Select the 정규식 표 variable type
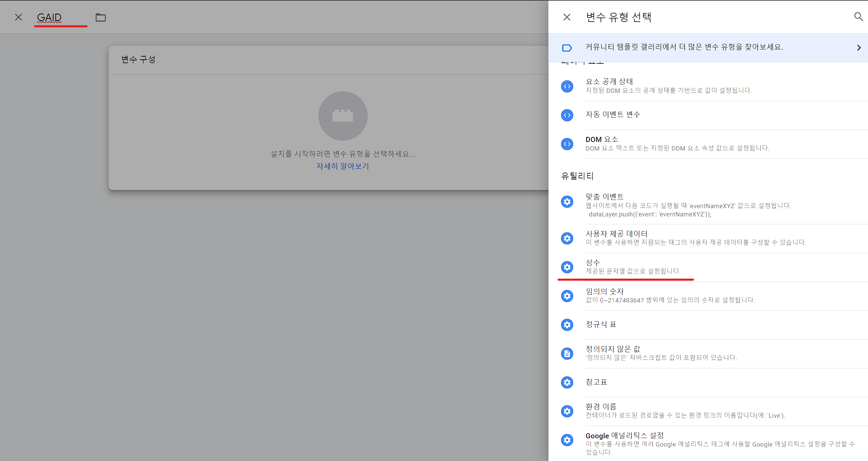Viewport: 868px width, 461px height. pos(601,324)
